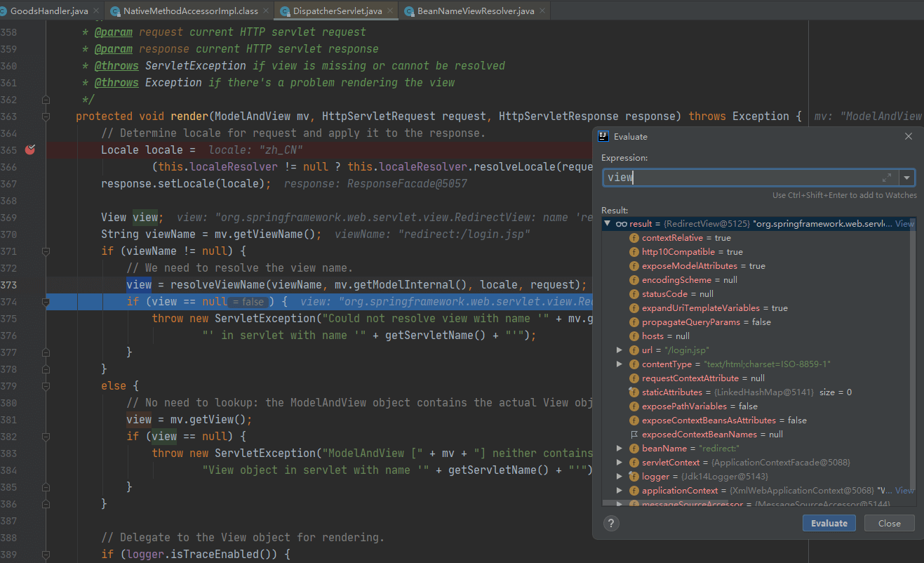Open the expression history dropdown
The image size is (924, 563).
coord(907,178)
